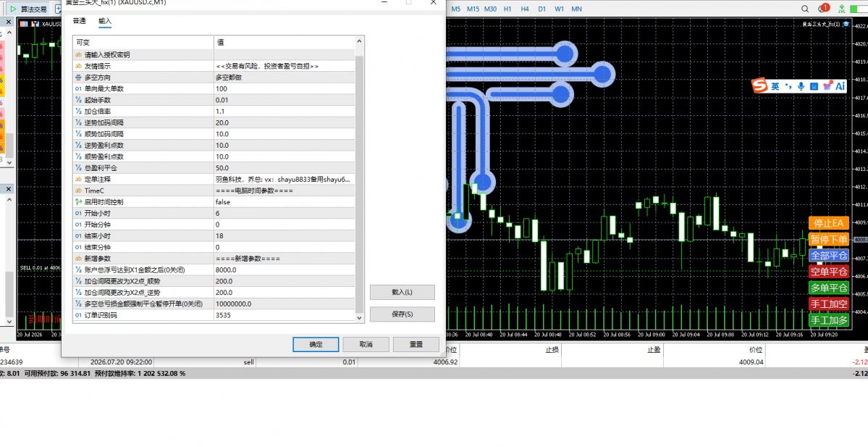
Task: Click the 停止EA orange chart button
Action: tap(829, 222)
